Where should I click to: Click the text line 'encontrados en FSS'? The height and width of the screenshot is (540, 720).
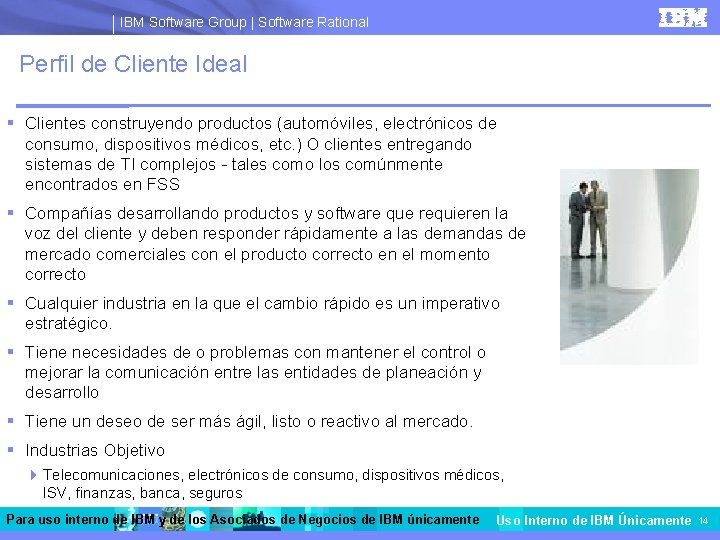tap(102, 184)
